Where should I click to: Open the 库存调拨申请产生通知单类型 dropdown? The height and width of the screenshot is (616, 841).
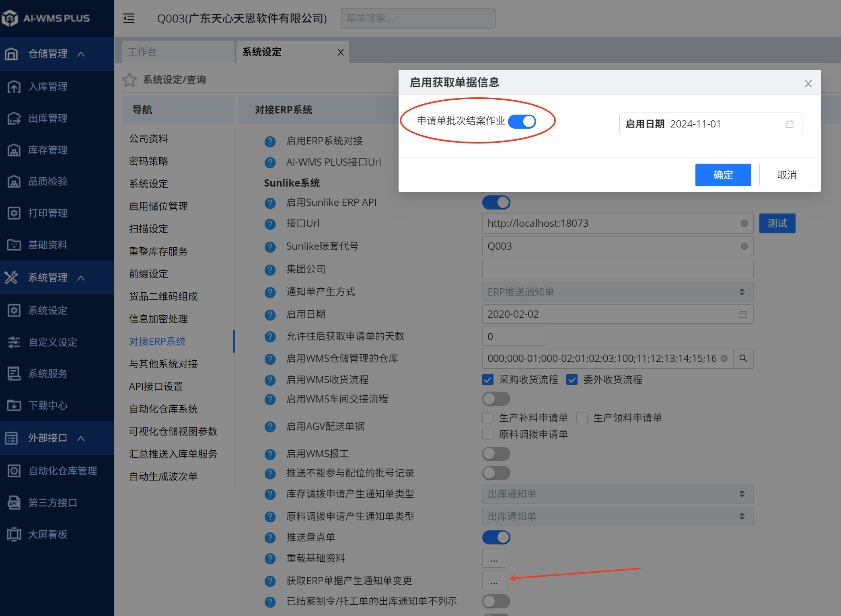(x=617, y=494)
